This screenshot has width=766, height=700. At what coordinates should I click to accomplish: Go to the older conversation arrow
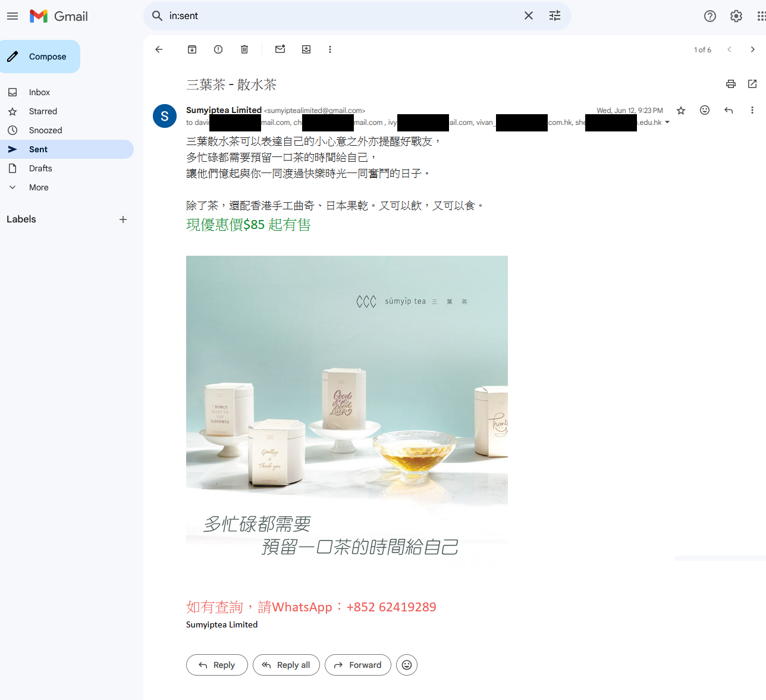(753, 49)
